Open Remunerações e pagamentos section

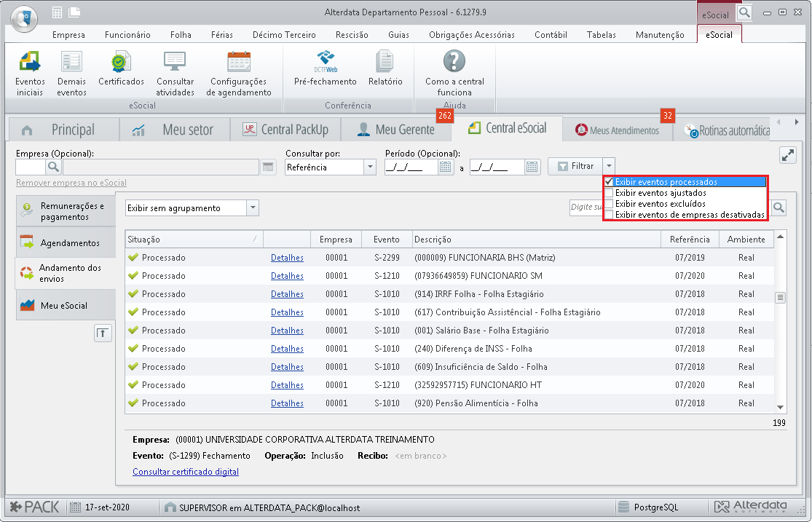click(66, 211)
